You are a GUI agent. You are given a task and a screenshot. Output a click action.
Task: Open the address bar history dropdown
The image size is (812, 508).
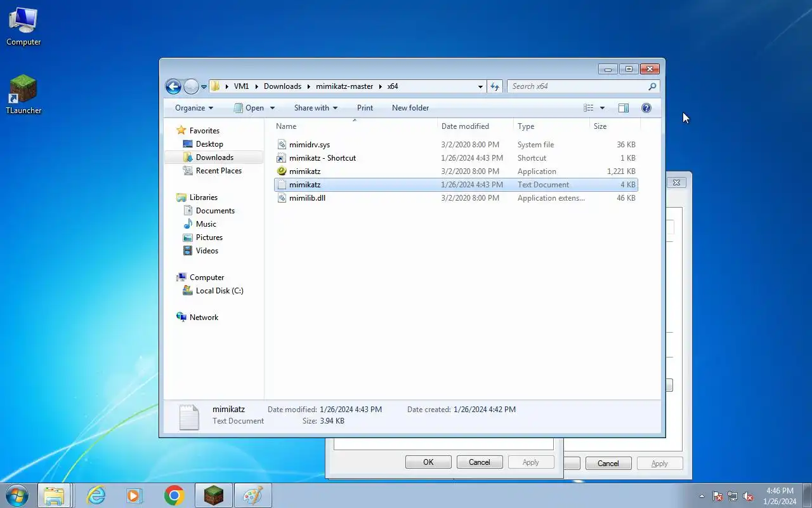coord(480,86)
